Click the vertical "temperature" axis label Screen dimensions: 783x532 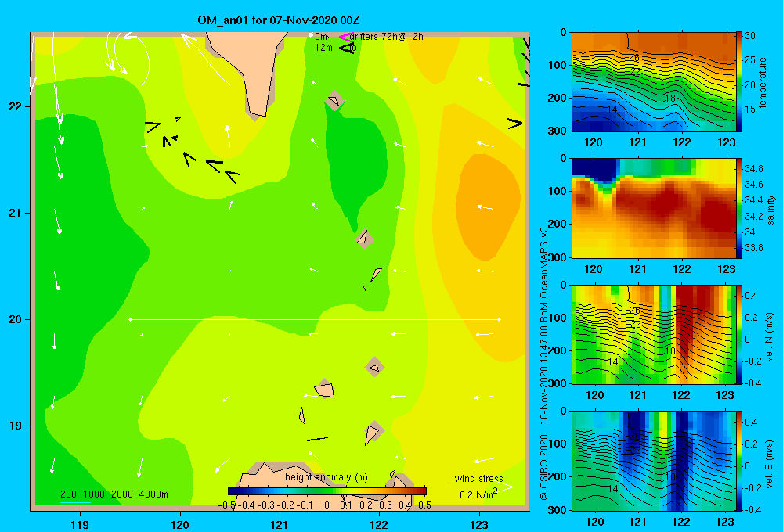(763, 82)
